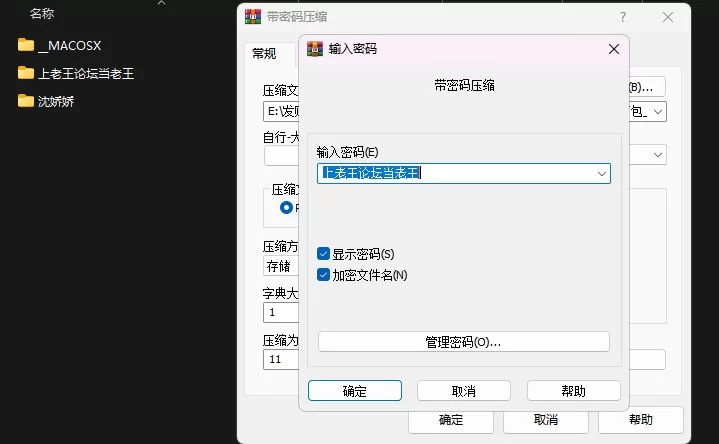The width and height of the screenshot is (719, 444).
Task: Click the __MACOSX folder icon
Action: (26, 45)
